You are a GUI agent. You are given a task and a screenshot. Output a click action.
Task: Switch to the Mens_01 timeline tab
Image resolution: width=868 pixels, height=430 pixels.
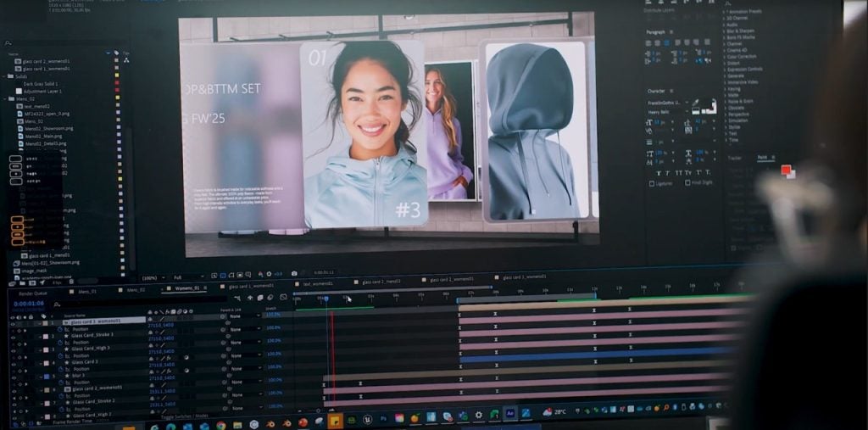(87, 291)
